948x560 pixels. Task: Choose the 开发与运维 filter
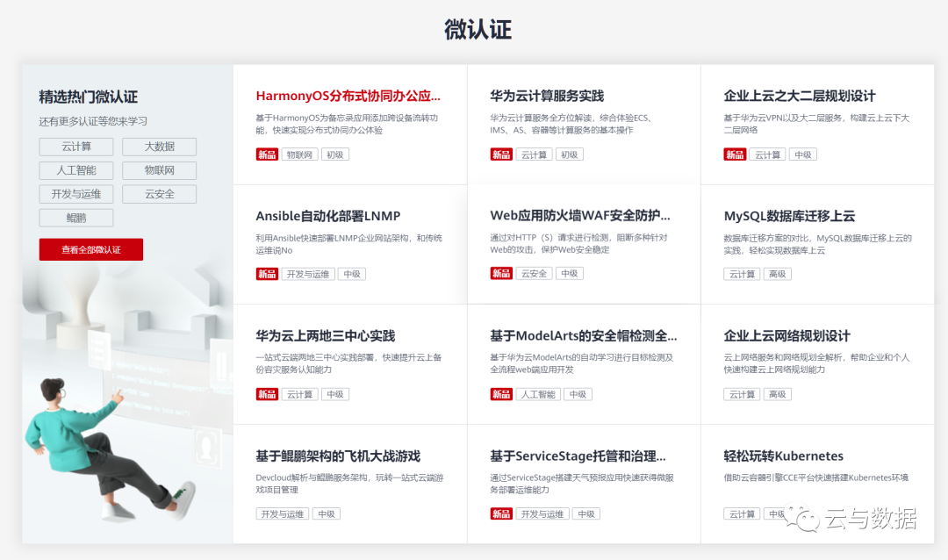point(75,194)
